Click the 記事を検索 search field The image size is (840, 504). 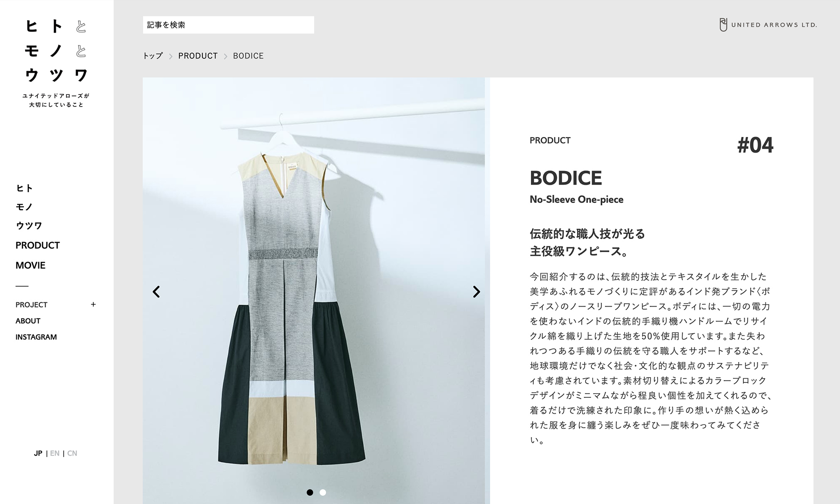click(x=228, y=25)
